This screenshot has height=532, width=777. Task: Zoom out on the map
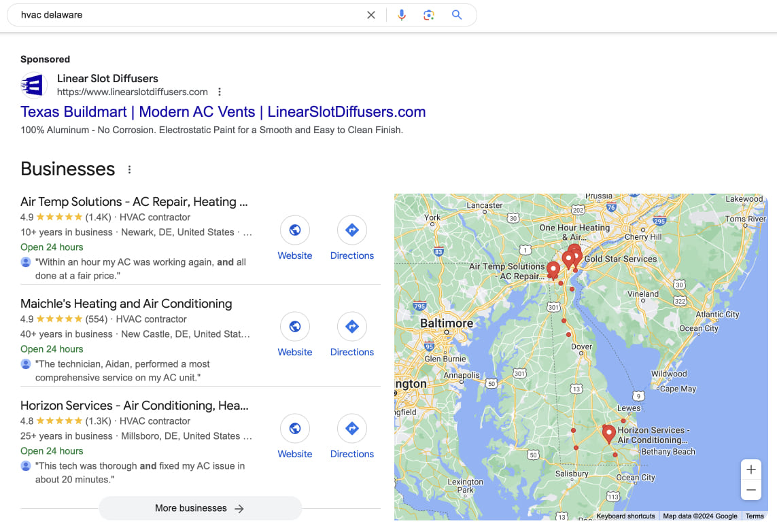pos(750,490)
